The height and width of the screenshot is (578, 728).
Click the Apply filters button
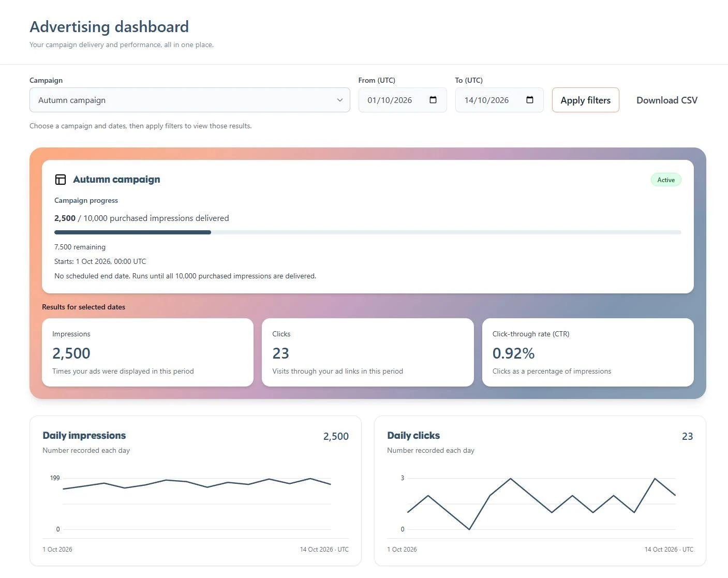[586, 100]
